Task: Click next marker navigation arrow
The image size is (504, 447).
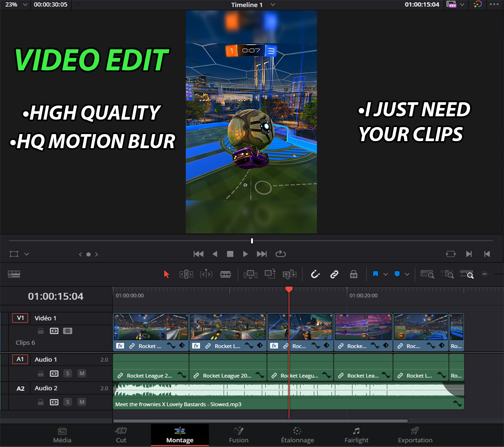Action: click(96, 254)
